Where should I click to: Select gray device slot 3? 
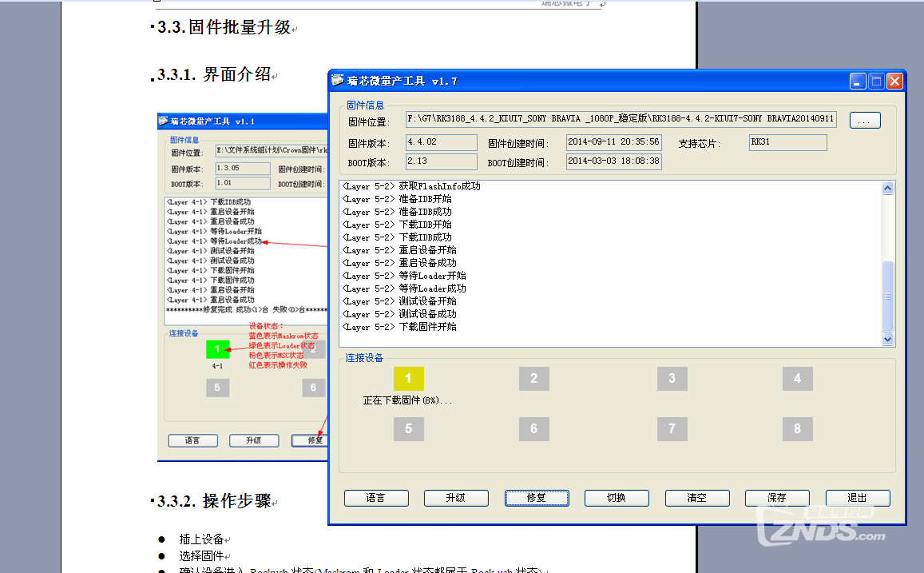pos(672,379)
